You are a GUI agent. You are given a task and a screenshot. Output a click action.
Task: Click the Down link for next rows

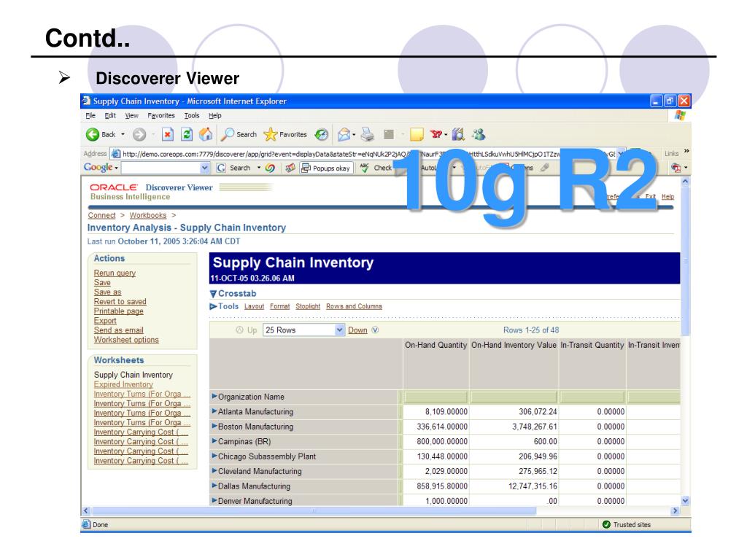point(357,330)
